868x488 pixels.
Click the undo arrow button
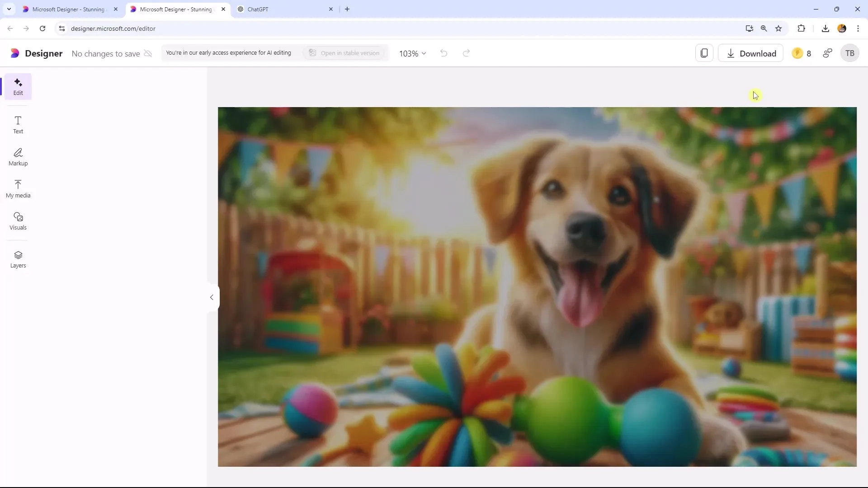[x=443, y=53]
